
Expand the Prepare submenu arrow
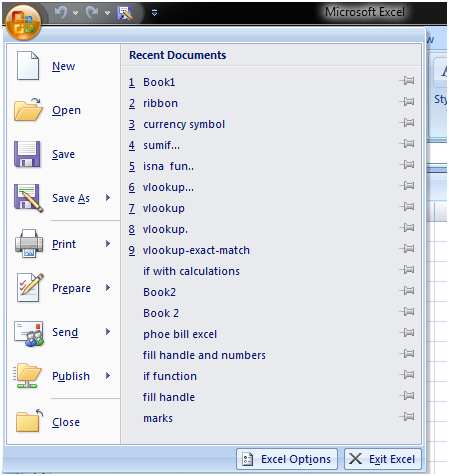click(108, 287)
